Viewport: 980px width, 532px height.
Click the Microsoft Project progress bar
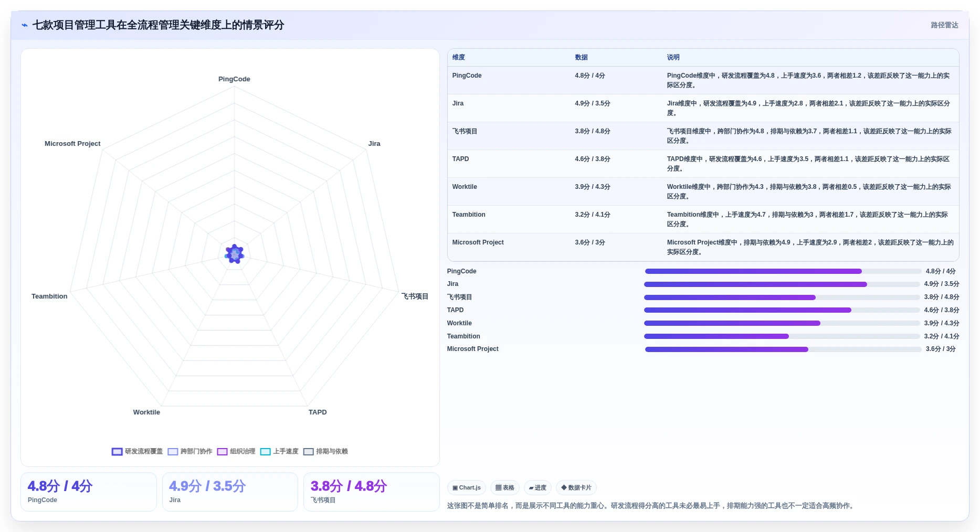click(x=783, y=349)
